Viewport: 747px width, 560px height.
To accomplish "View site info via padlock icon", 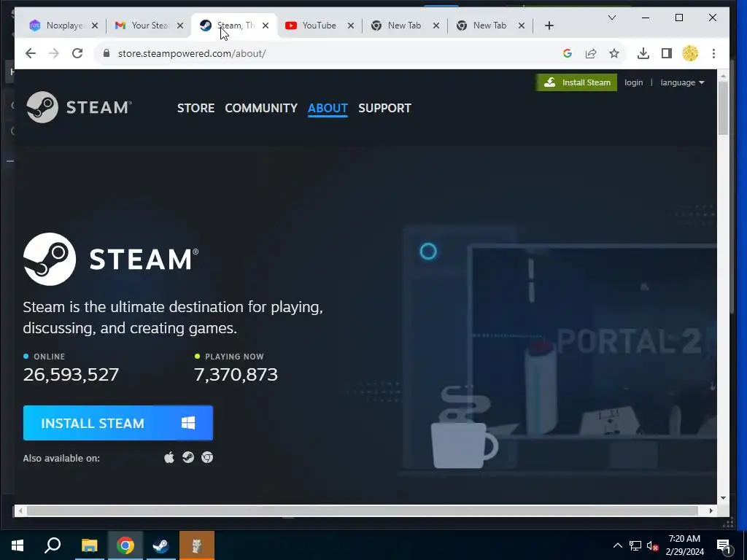I will click(x=107, y=53).
